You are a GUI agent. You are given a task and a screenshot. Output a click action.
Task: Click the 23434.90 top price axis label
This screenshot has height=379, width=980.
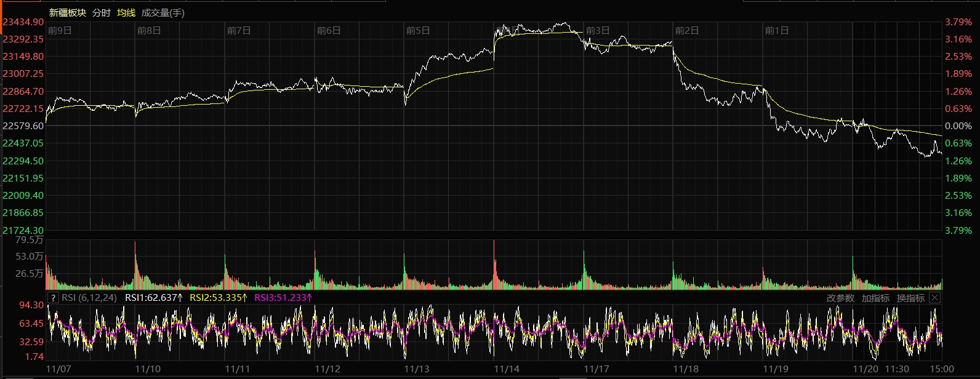[x=23, y=22]
